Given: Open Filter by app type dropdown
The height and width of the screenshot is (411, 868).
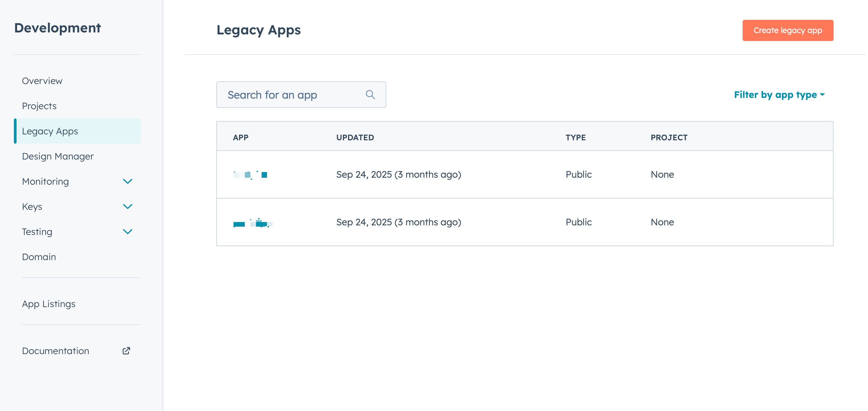Looking at the screenshot, I should 779,95.
